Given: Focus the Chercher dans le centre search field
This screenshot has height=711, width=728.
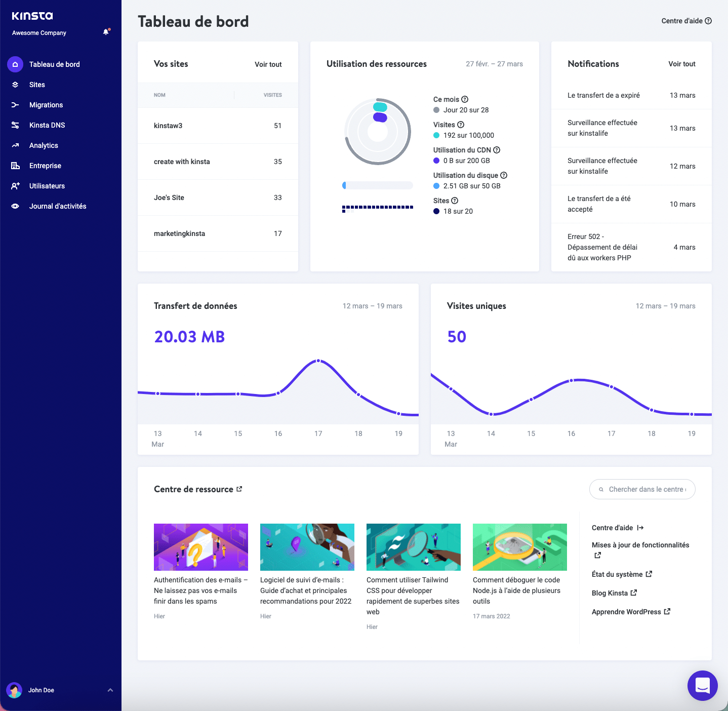Looking at the screenshot, I should (x=646, y=489).
